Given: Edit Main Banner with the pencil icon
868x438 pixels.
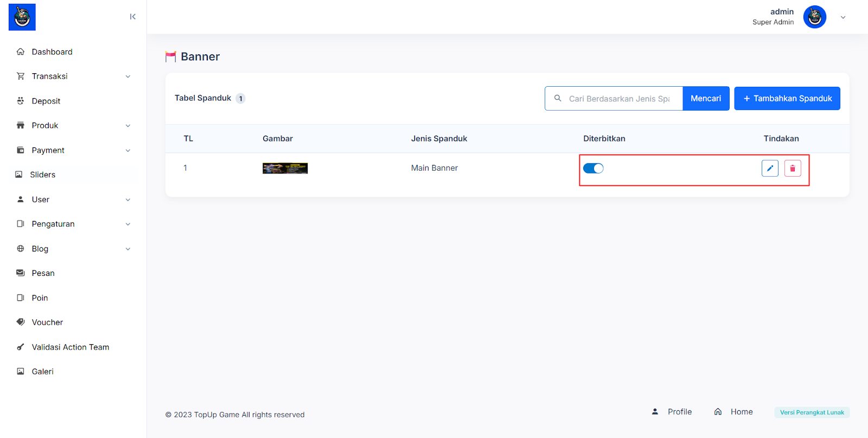Looking at the screenshot, I should 770,168.
